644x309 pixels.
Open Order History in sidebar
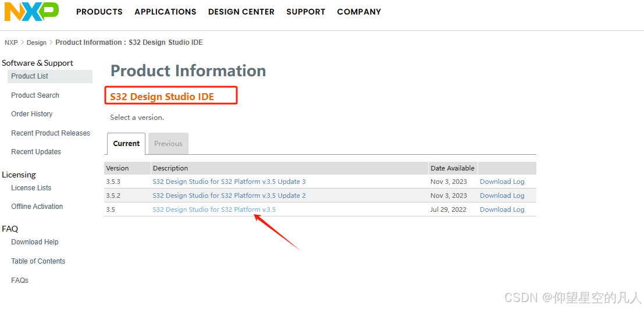click(31, 114)
